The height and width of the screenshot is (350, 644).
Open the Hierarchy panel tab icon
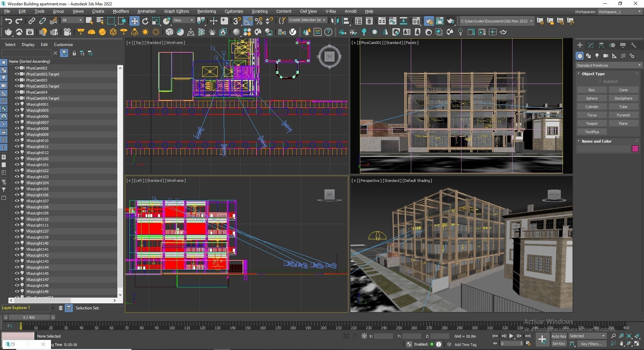pyautogui.click(x=601, y=45)
